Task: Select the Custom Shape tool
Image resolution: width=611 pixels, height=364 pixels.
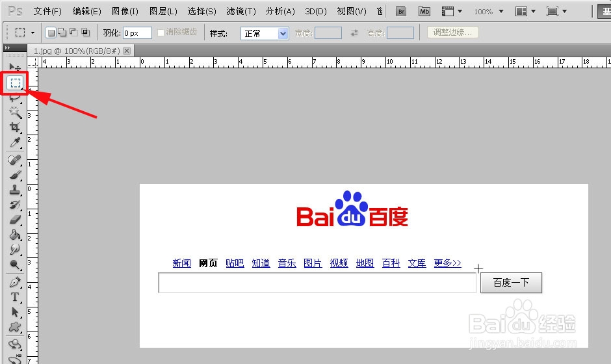Action: click(15, 327)
